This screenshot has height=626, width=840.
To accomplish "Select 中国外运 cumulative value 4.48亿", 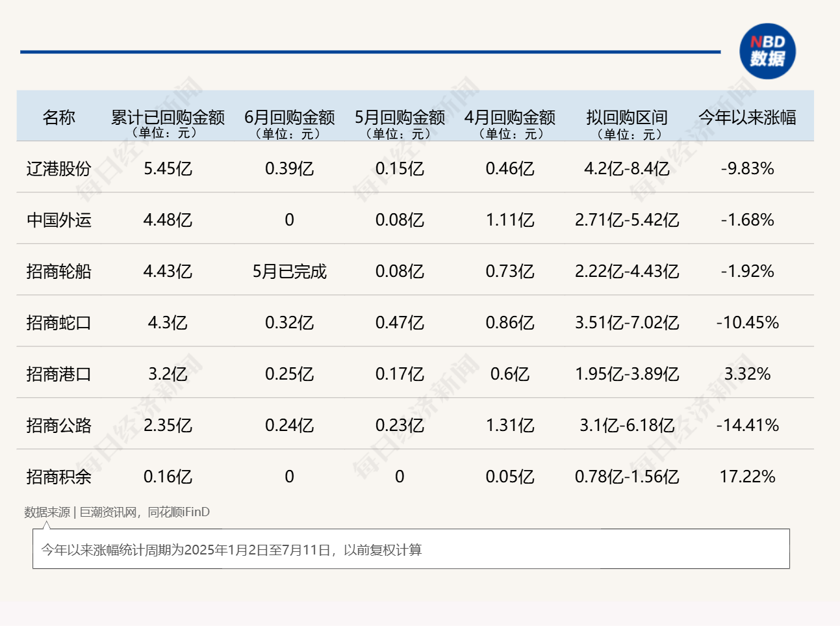I will click(x=168, y=220).
